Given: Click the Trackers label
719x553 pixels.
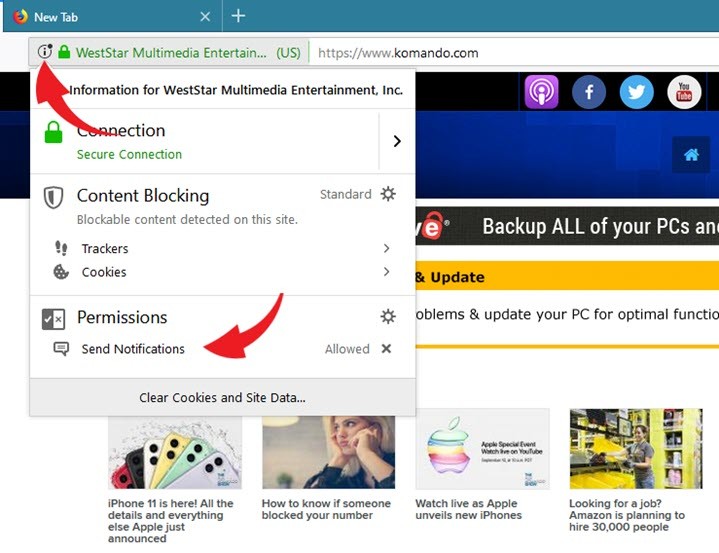Looking at the screenshot, I should tap(105, 249).
